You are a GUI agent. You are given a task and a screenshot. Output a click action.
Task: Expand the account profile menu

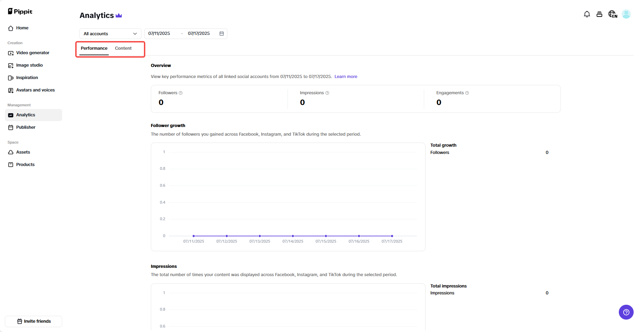click(627, 14)
